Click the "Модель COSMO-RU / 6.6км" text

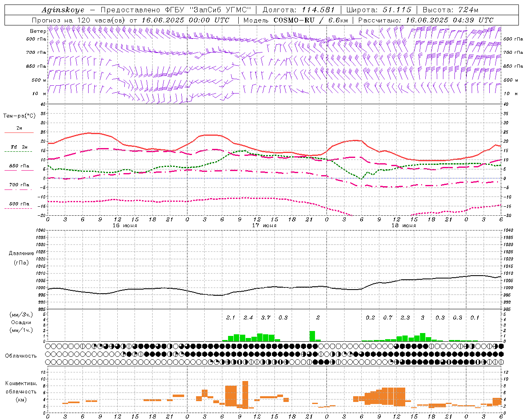295,20
